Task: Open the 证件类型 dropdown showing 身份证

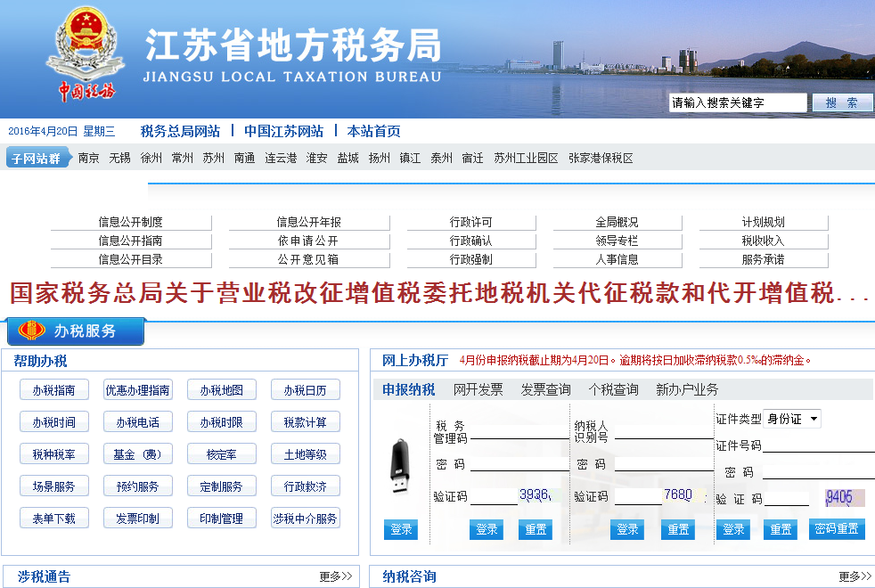Action: (x=792, y=419)
